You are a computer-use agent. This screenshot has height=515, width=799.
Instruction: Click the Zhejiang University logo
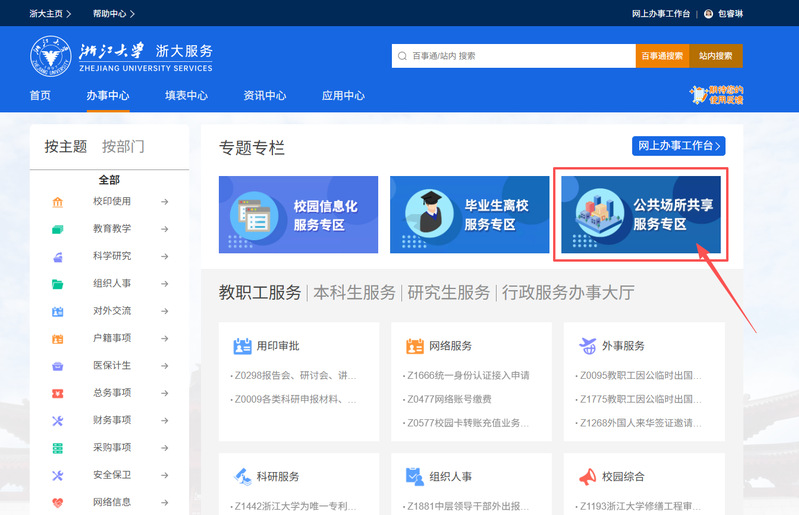[x=121, y=56]
